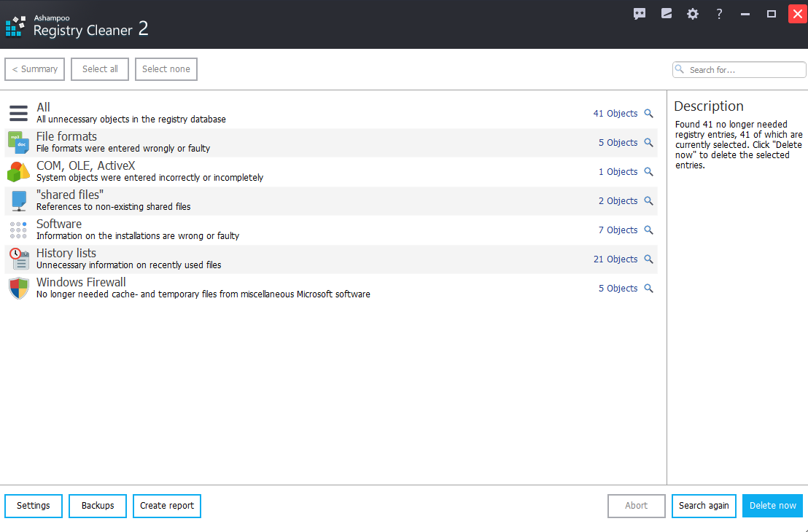Open the skin/theme icon in title bar
808x532 pixels.
click(x=667, y=14)
